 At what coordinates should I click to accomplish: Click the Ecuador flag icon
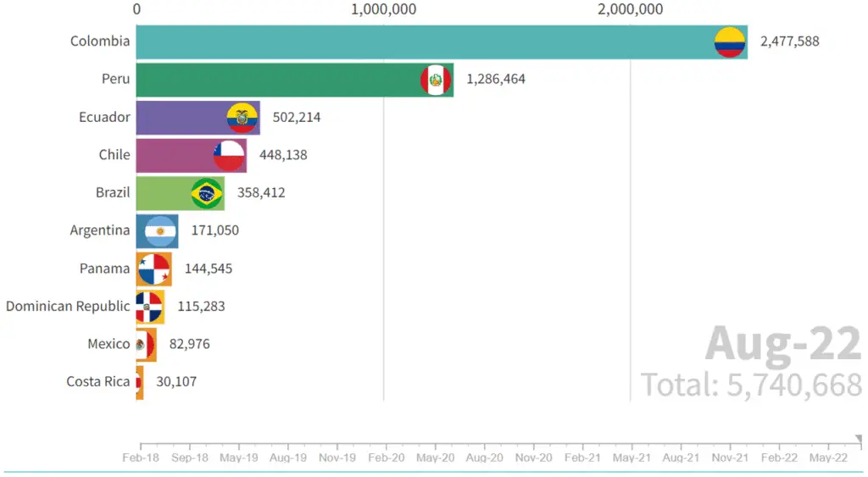[x=242, y=117]
